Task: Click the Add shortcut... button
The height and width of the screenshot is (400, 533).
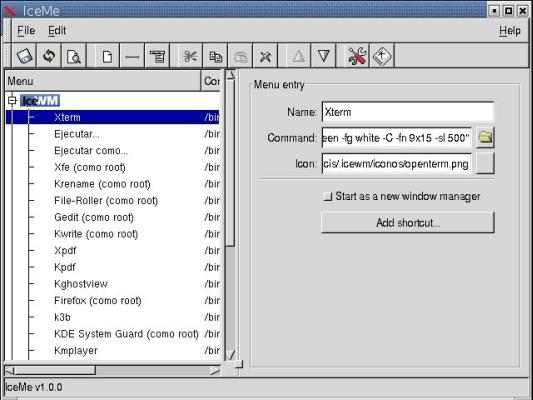Action: (x=408, y=223)
